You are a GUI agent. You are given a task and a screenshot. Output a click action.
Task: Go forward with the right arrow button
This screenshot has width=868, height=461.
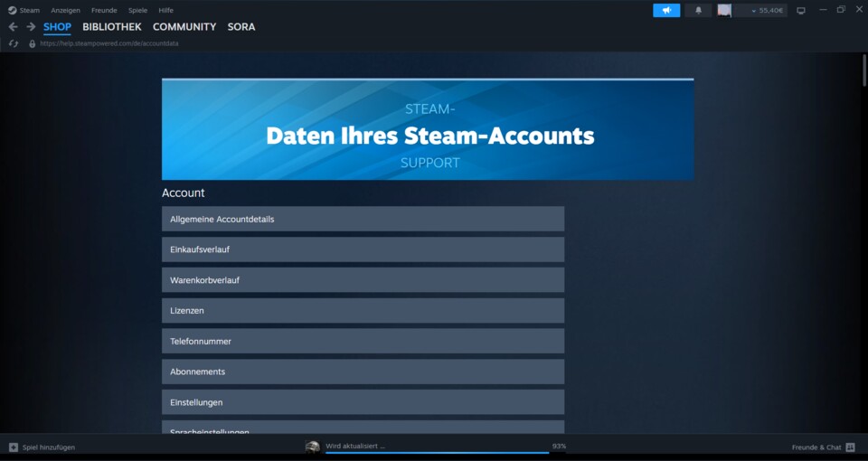point(31,26)
